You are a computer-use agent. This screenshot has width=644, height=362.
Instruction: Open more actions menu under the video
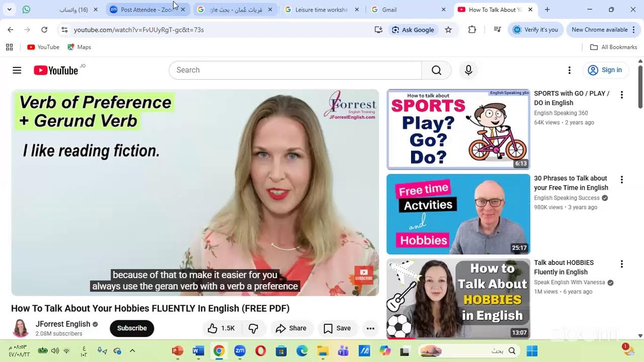370,328
